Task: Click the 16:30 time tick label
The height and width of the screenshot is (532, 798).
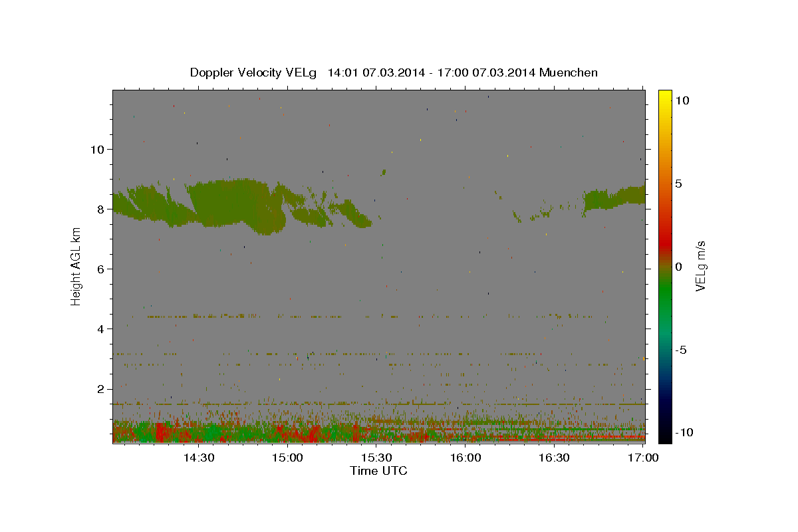Action: [554, 458]
